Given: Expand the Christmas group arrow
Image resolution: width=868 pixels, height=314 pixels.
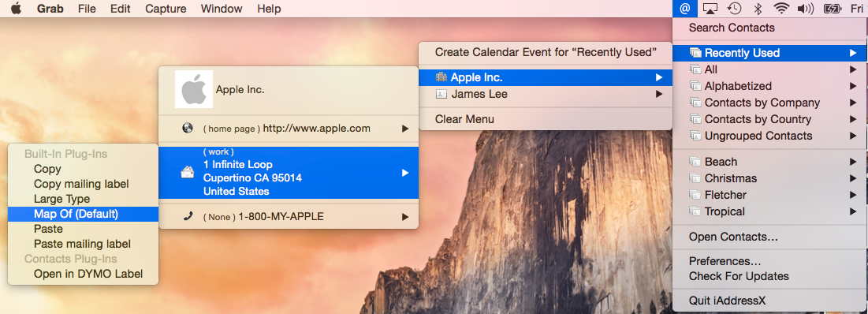Looking at the screenshot, I should point(852,178).
